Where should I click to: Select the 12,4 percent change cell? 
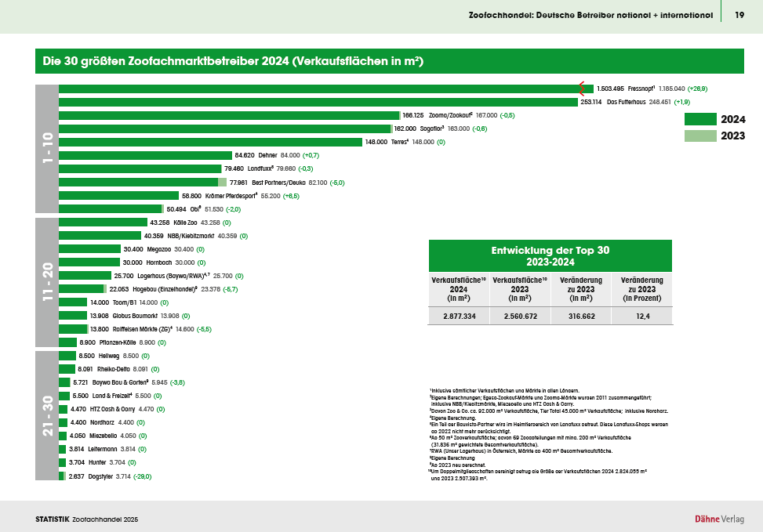641,315
